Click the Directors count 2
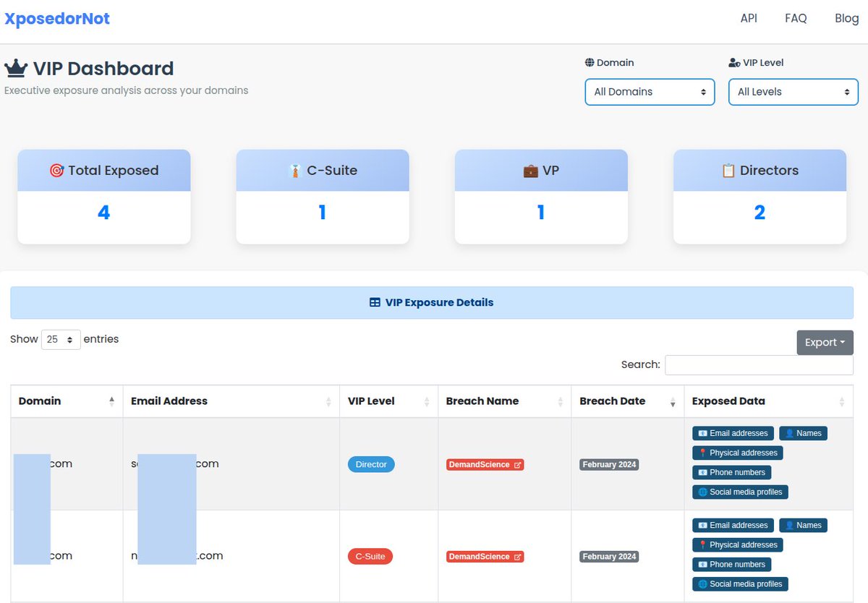 pos(759,213)
